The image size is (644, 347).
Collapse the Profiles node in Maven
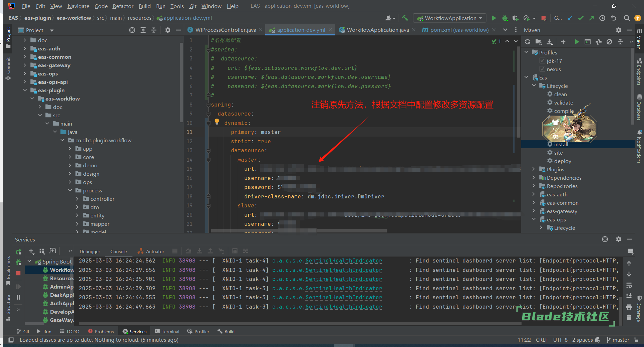click(x=526, y=52)
